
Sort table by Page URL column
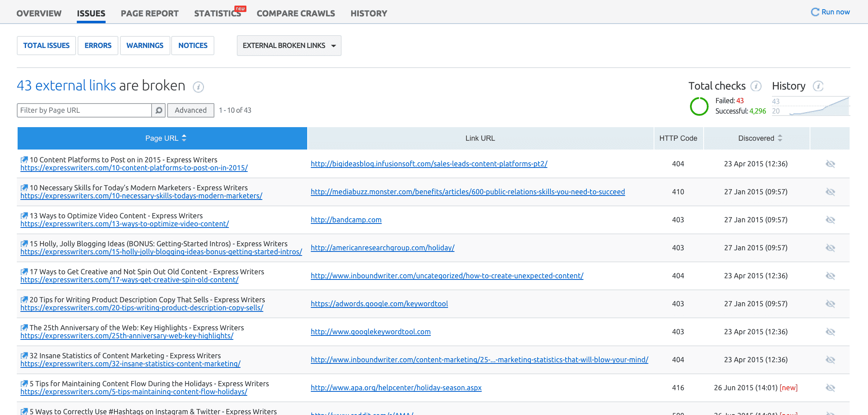(162, 138)
